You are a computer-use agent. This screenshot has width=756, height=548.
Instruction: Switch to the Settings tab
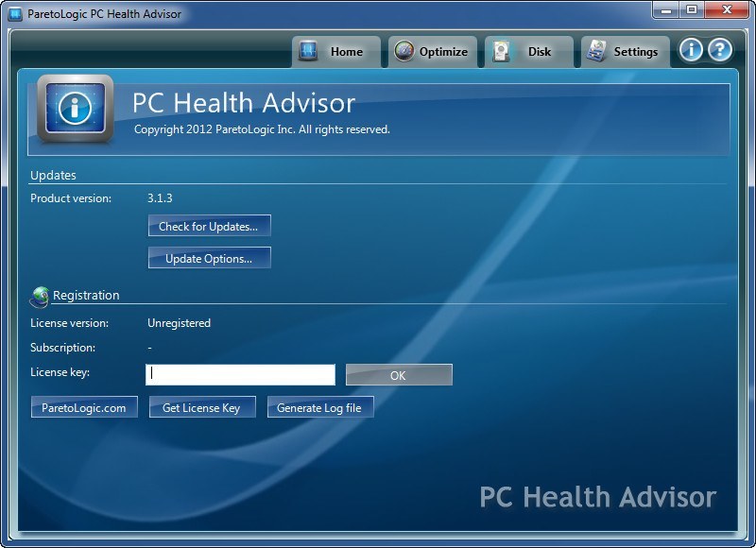pos(625,52)
